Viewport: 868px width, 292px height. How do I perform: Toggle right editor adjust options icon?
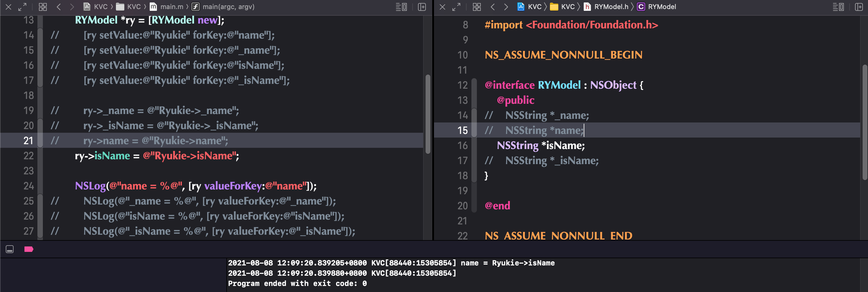pyautogui.click(x=838, y=7)
